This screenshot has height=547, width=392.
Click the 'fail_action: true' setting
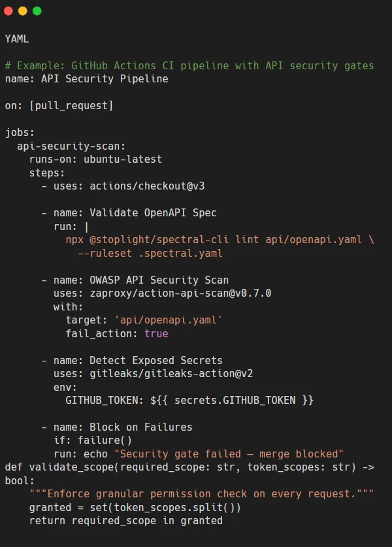117,333
